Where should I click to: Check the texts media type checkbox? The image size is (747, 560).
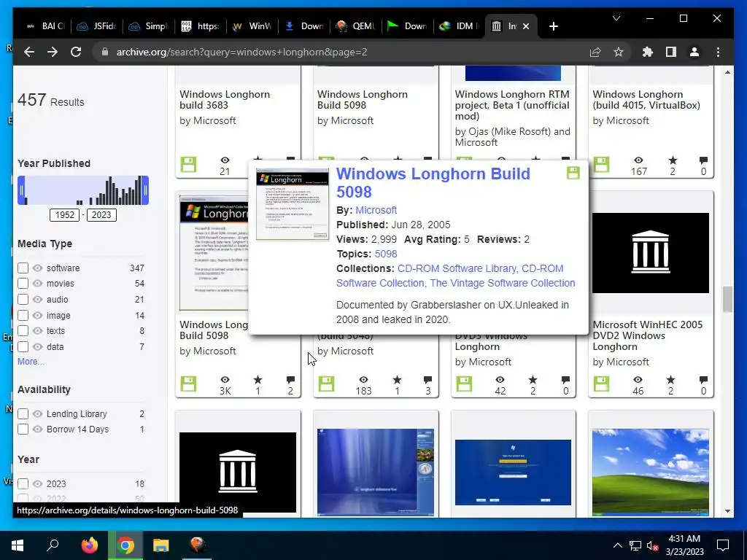23,330
